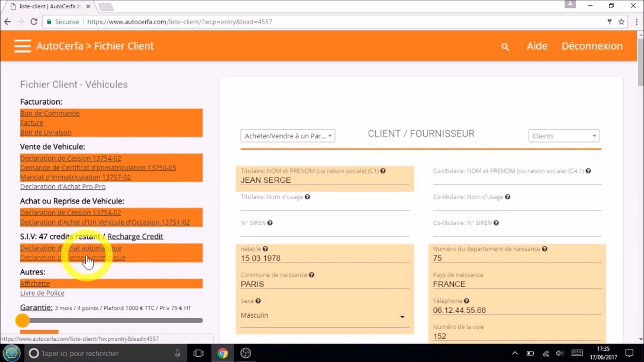Open the OBS icon in the taskbar
The image size is (644, 362).
[246, 353]
